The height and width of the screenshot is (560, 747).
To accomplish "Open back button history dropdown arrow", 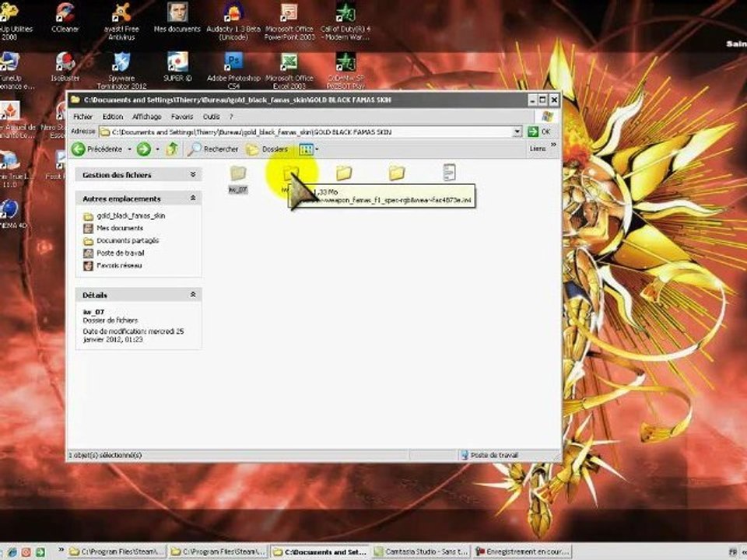I will [129, 149].
